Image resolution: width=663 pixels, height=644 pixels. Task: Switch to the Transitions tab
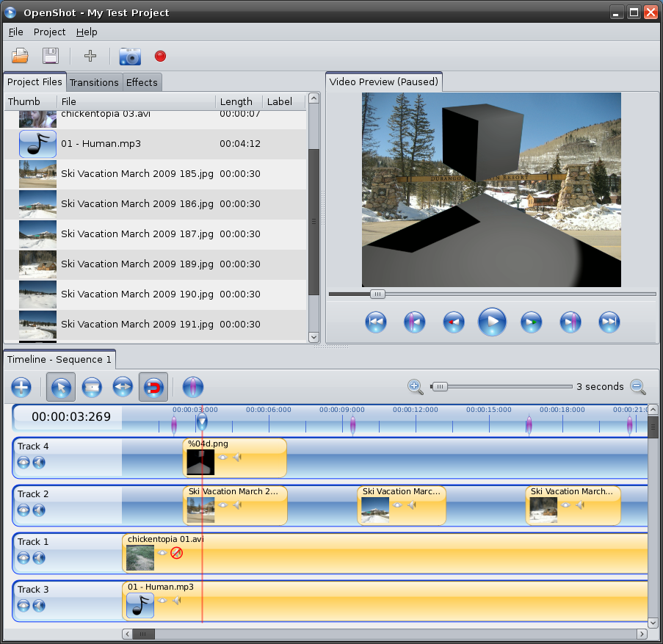[x=94, y=82]
